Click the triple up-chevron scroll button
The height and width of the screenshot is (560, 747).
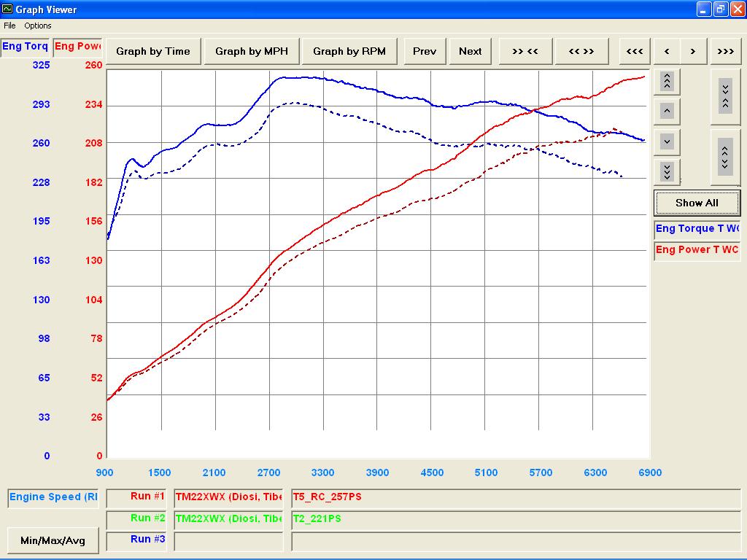pyautogui.click(x=667, y=82)
